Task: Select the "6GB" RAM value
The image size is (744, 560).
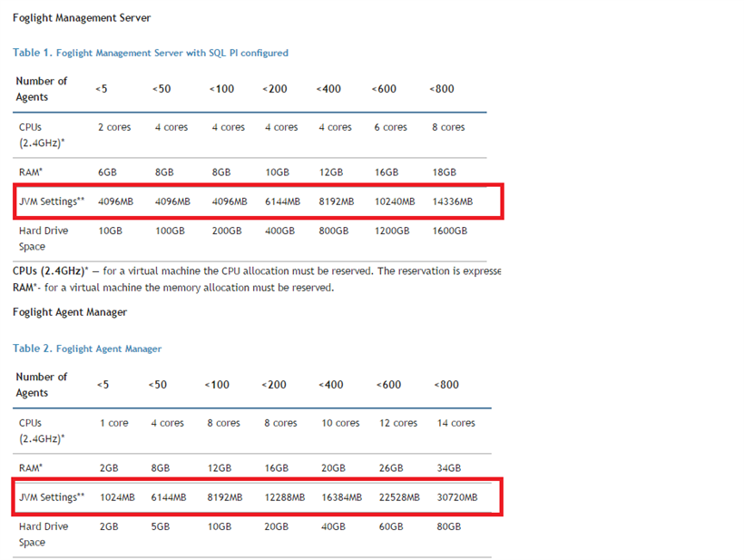Action: point(107,172)
